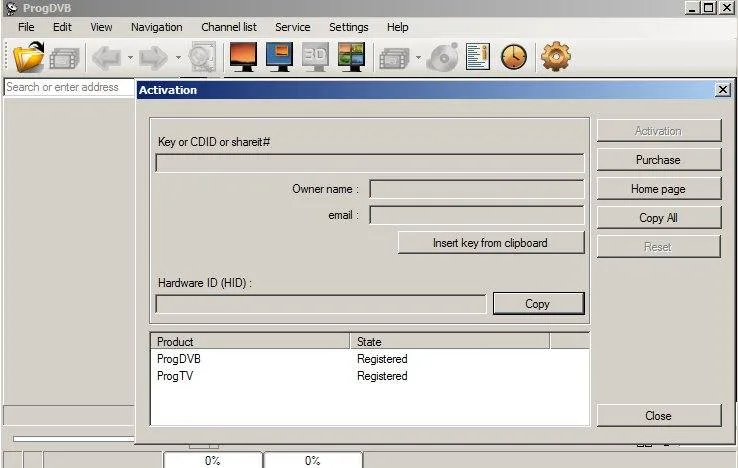Click the greyed film strip record icon
738x468 pixels.
[394, 58]
